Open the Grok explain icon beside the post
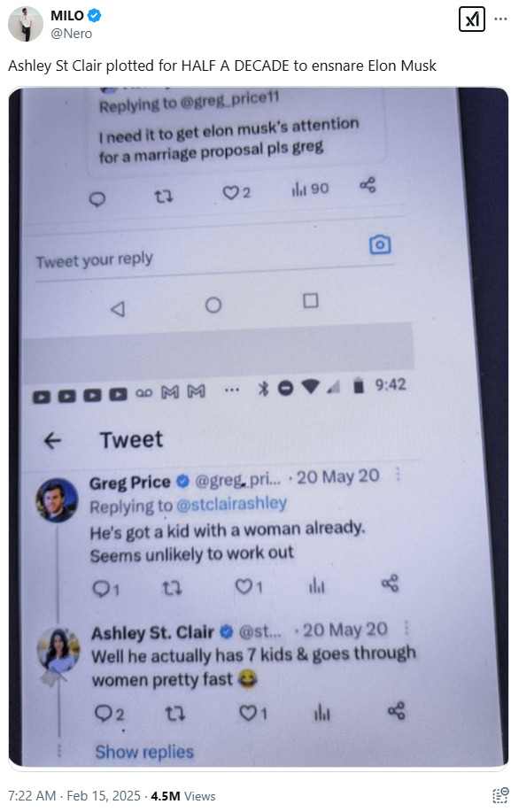The height and width of the screenshot is (812, 511). click(x=472, y=19)
